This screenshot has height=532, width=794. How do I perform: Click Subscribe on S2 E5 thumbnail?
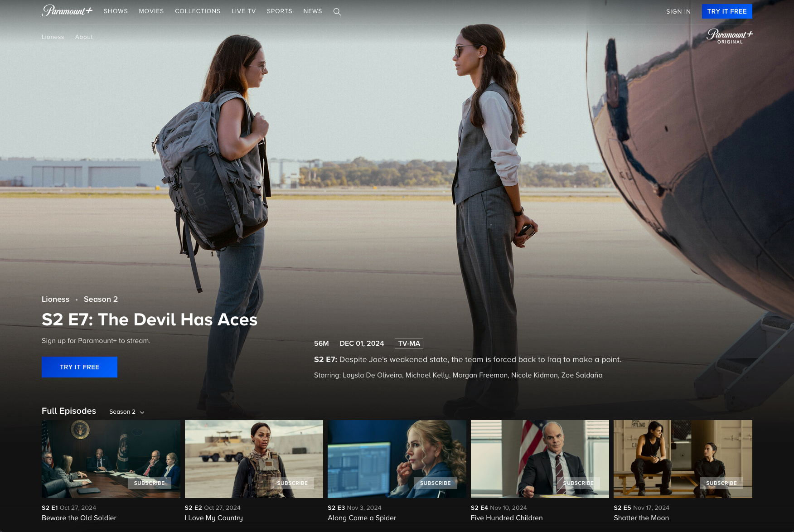coord(721,483)
